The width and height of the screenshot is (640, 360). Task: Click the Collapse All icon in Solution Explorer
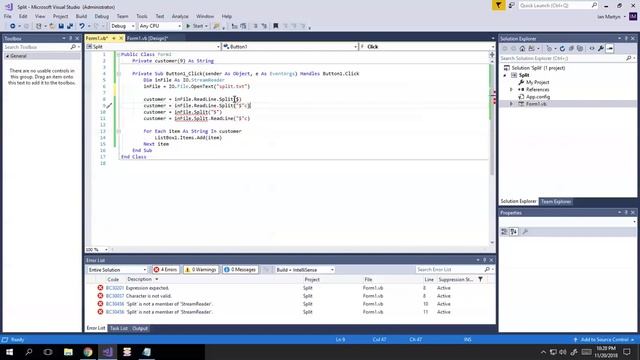point(571,49)
